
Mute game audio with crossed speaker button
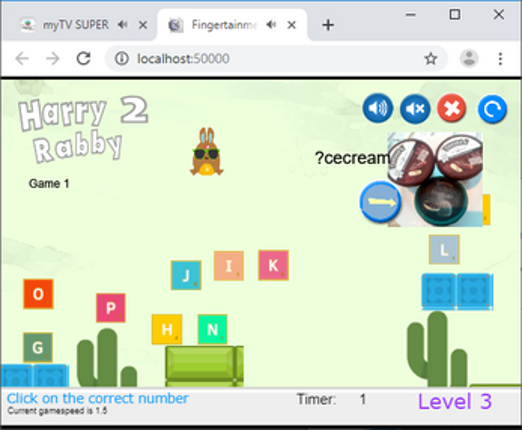tap(415, 108)
